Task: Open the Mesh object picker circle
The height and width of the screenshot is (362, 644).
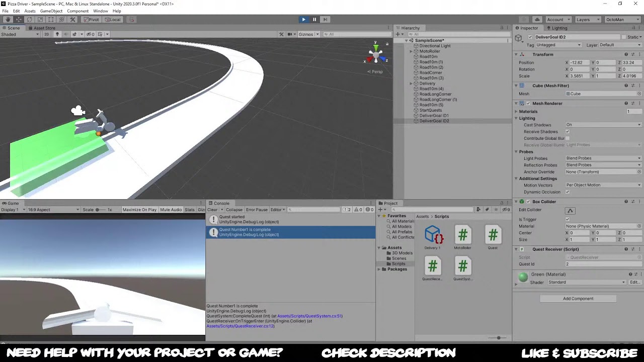Action: click(x=639, y=94)
